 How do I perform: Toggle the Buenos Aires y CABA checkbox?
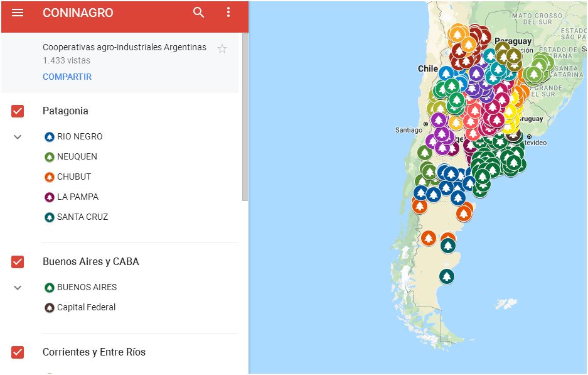[x=18, y=262]
